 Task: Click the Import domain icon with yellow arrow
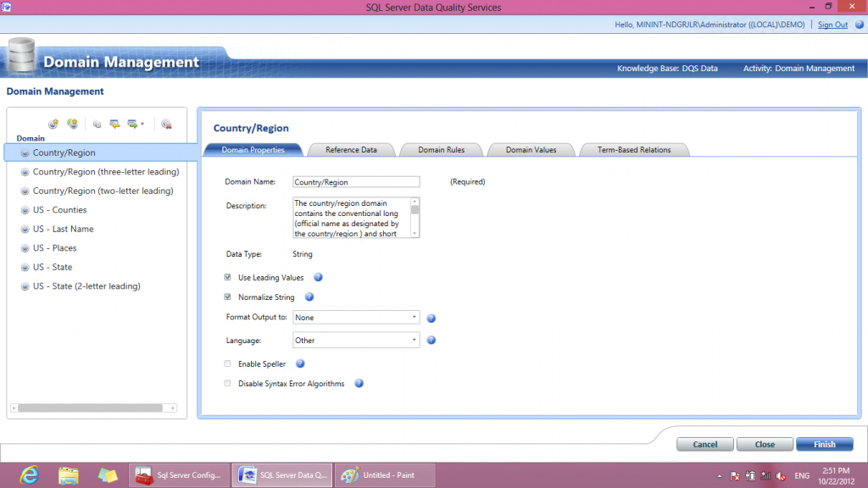pyautogui.click(x=114, y=125)
